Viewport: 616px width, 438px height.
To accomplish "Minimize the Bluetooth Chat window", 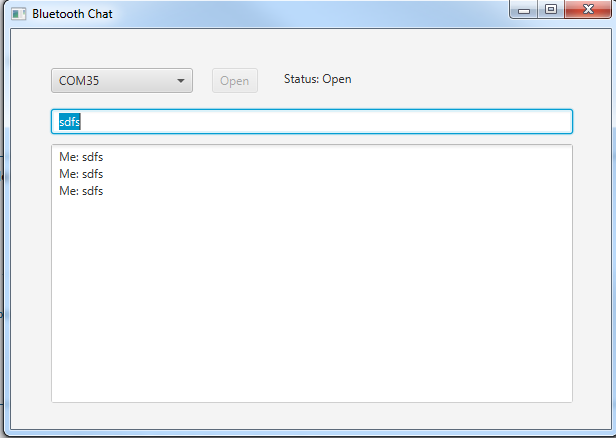I will tap(524, 9).
